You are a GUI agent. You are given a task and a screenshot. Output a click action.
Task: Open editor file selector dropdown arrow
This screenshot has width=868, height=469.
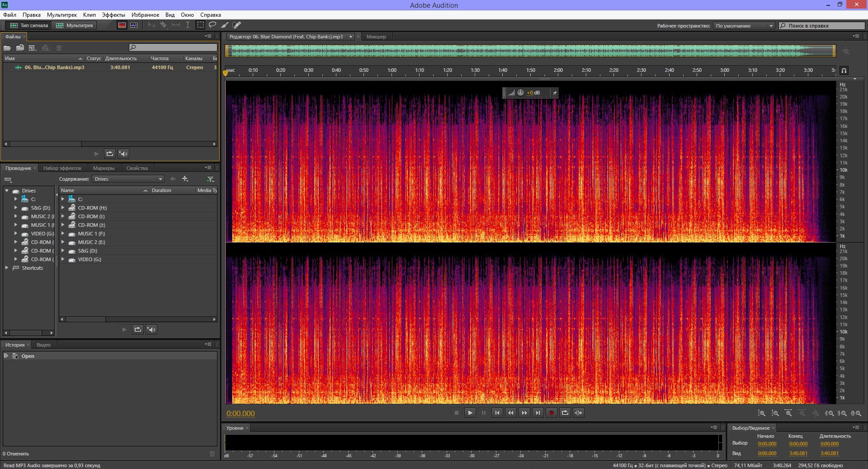click(350, 37)
